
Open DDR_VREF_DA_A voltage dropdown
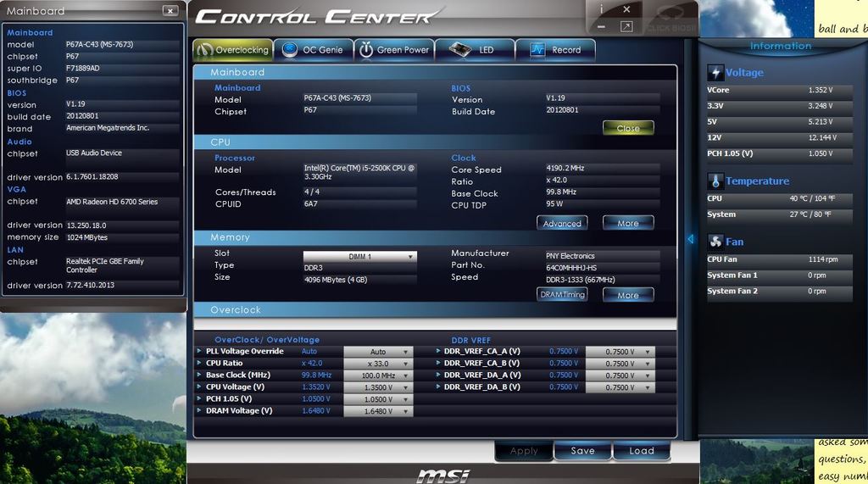click(x=620, y=376)
